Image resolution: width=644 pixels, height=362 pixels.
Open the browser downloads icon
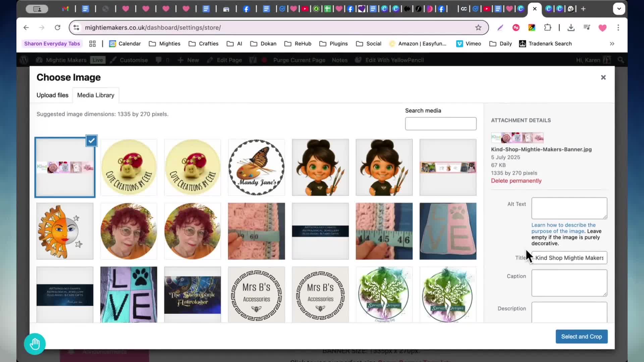[x=571, y=27]
